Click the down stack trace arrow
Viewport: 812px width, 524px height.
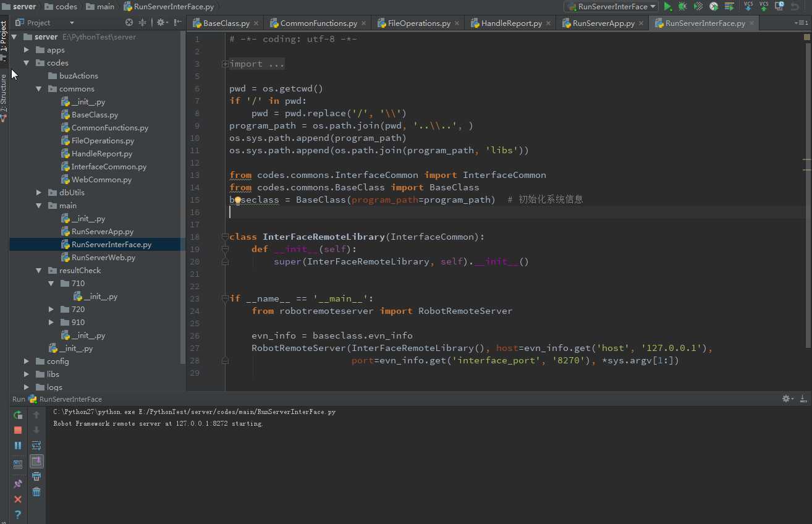coord(36,430)
